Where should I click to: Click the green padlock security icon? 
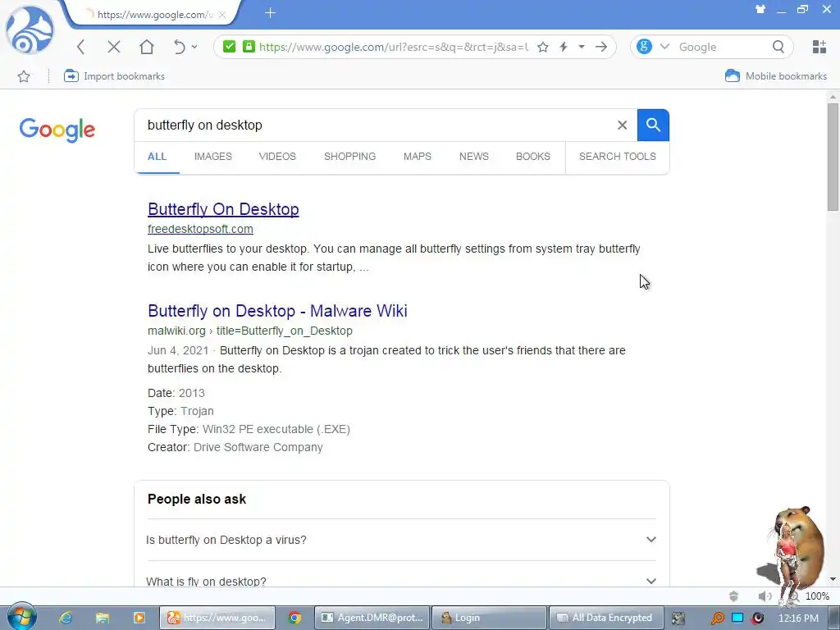pyautogui.click(x=249, y=47)
